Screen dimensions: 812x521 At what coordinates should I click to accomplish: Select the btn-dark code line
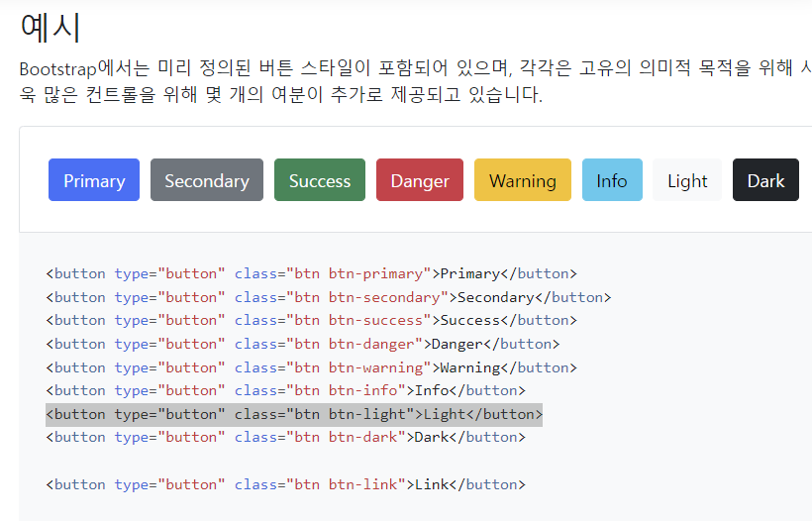click(x=285, y=437)
